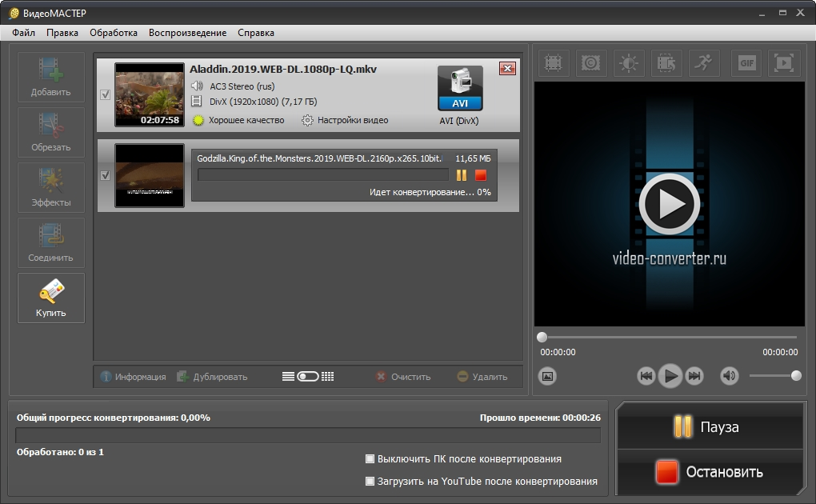Click the Очистить button
Viewport: 816px width, 504px height.
pyautogui.click(x=402, y=377)
